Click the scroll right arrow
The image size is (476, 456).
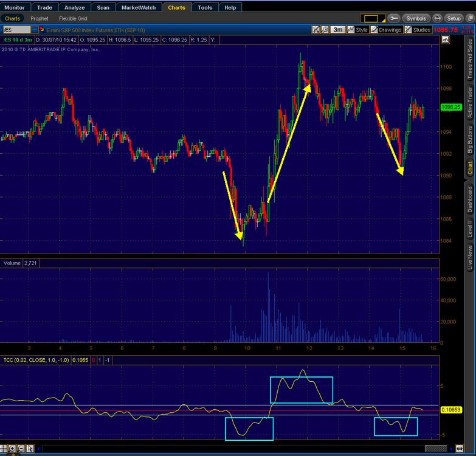pyautogui.click(x=452, y=449)
